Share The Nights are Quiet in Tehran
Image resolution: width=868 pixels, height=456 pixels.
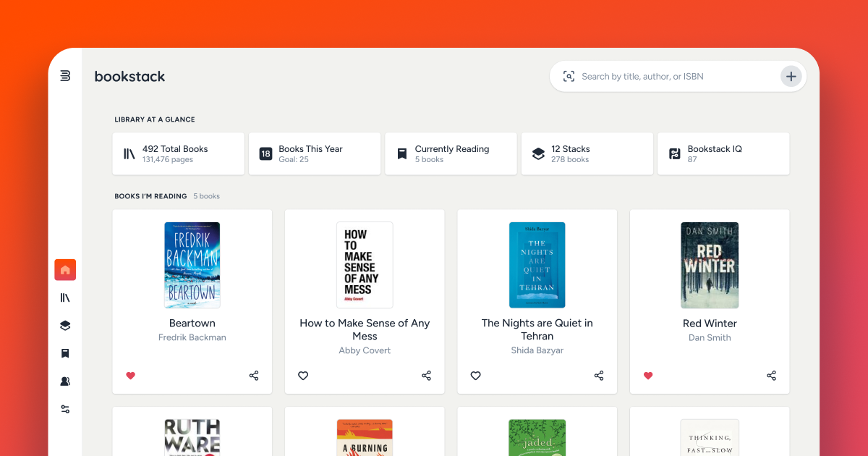pyautogui.click(x=599, y=376)
